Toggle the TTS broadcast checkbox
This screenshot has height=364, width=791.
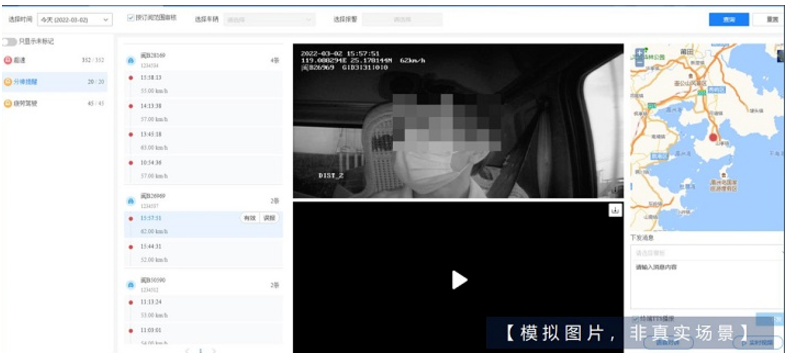click(636, 319)
